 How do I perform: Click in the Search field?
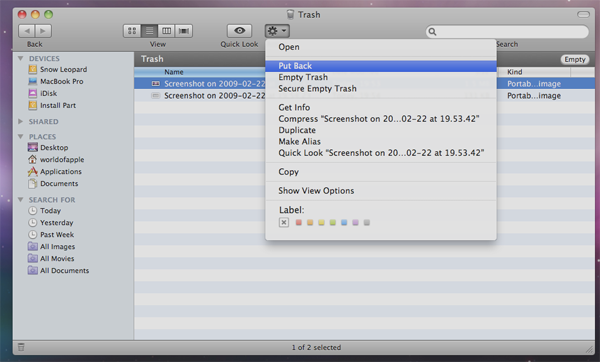point(507,32)
